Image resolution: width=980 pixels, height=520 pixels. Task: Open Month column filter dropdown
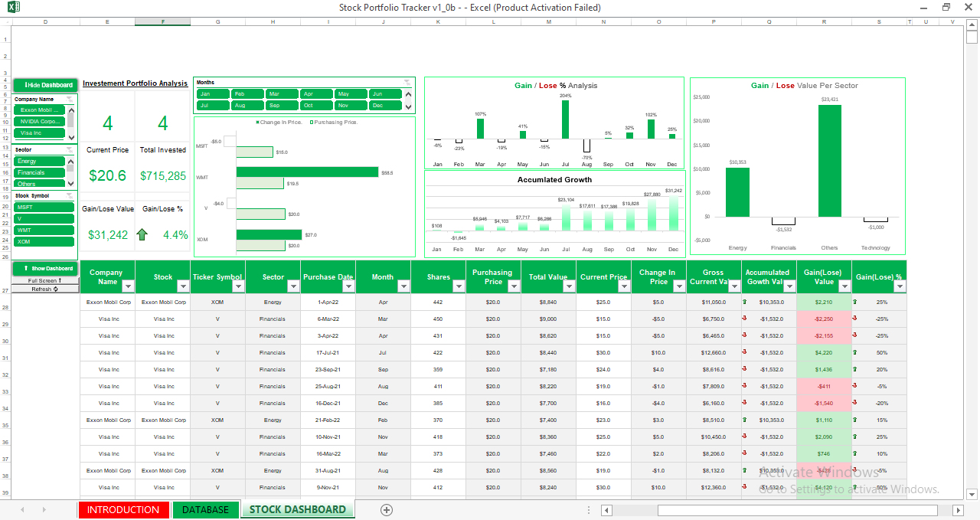(x=403, y=286)
